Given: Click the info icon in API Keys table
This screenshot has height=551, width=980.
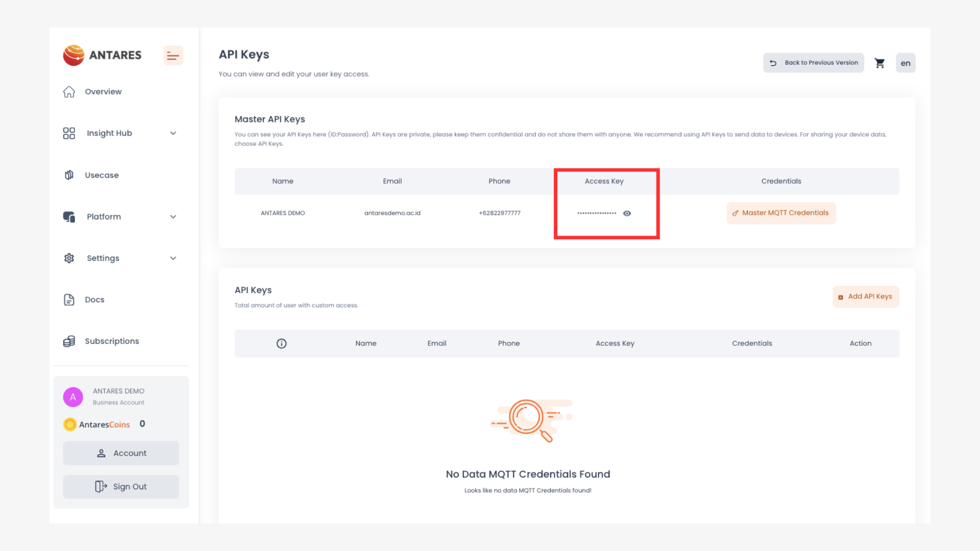Looking at the screenshot, I should [x=281, y=344].
